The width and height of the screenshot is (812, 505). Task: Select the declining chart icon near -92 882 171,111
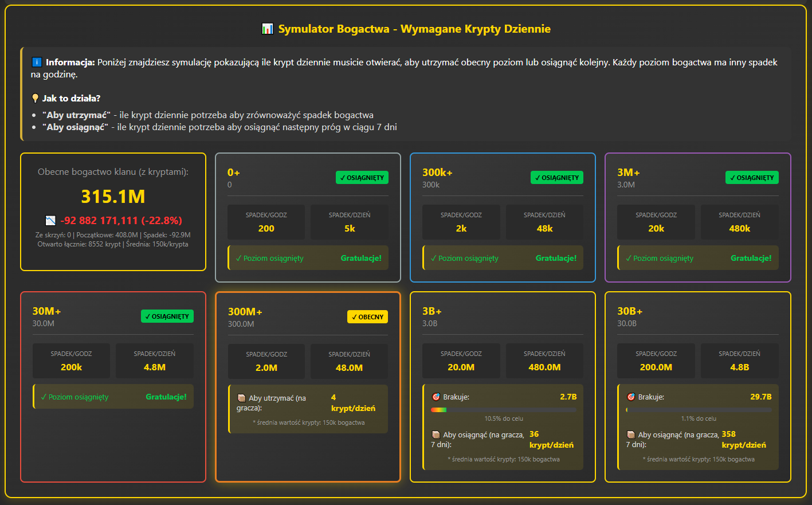[50, 220]
